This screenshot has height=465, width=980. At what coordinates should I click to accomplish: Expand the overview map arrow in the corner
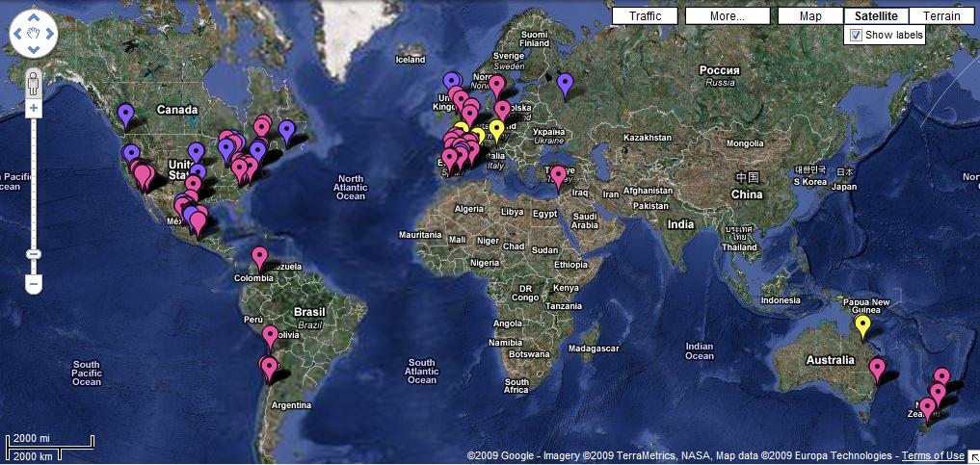coord(974,458)
